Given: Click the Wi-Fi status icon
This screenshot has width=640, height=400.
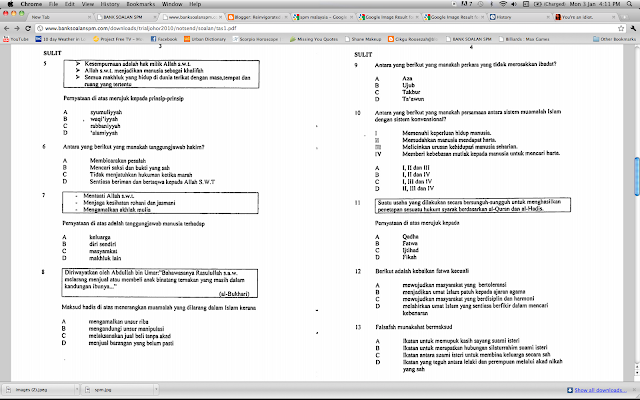Looking at the screenshot, I should pyautogui.click(x=503, y=4).
